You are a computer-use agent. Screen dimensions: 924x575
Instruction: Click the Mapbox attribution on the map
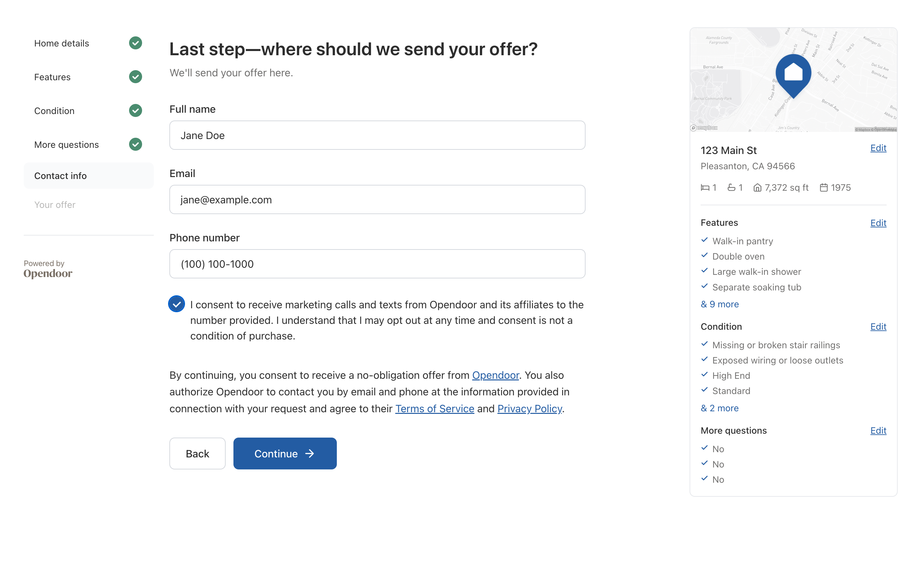click(705, 128)
